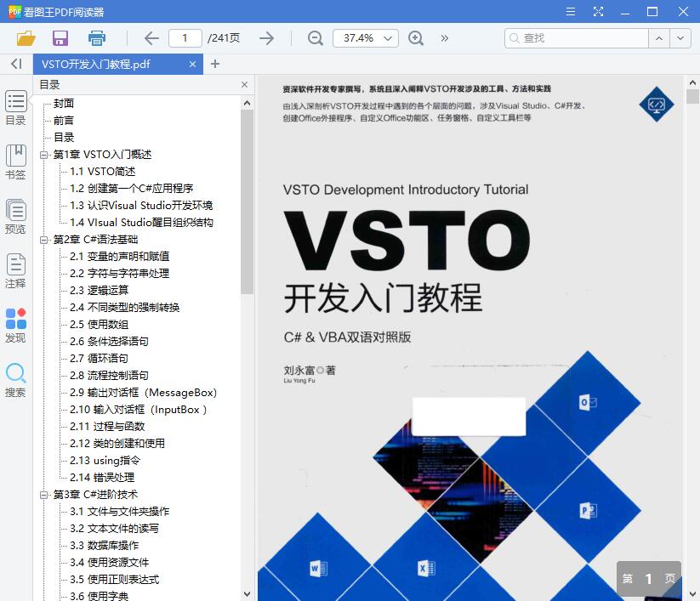The height and width of the screenshot is (601, 700).
Task: Go to 2.1 变量的声明和赋值
Action: click(x=120, y=257)
